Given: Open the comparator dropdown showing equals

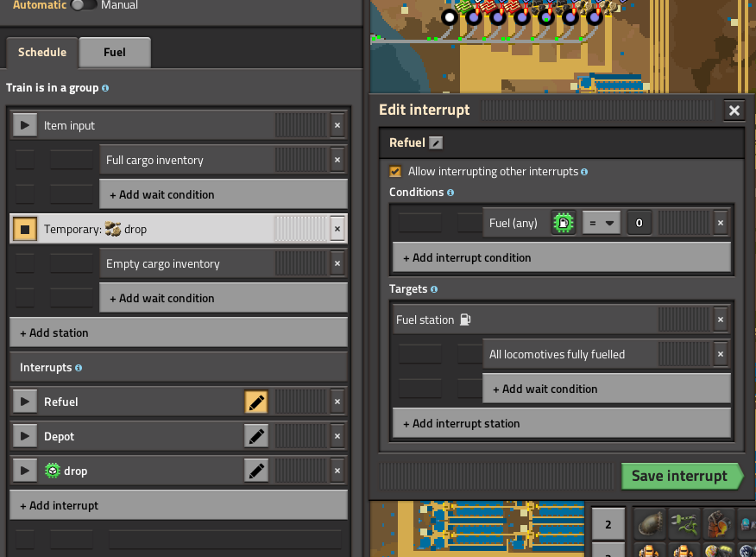Looking at the screenshot, I should pyautogui.click(x=602, y=223).
